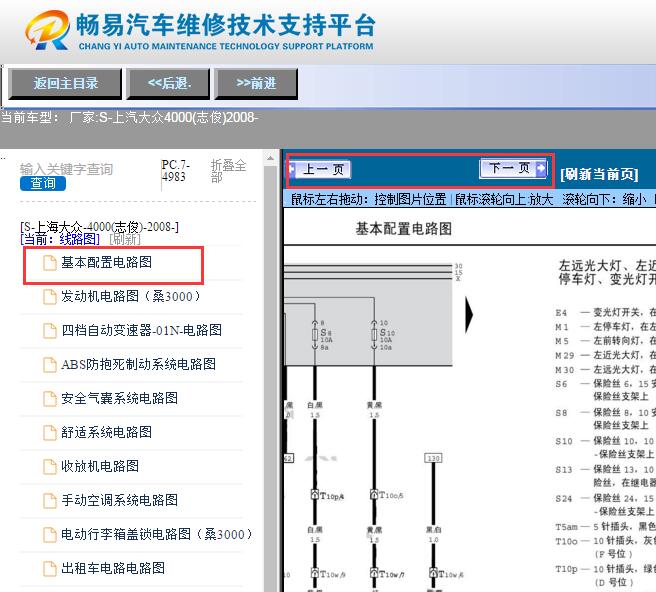Viewport: 656px width, 592px height.
Task: Click the black triangle arrow in diagram
Action: 469,315
